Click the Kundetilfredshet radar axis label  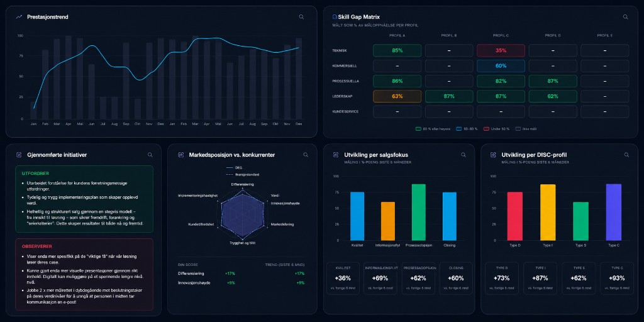[x=201, y=225]
